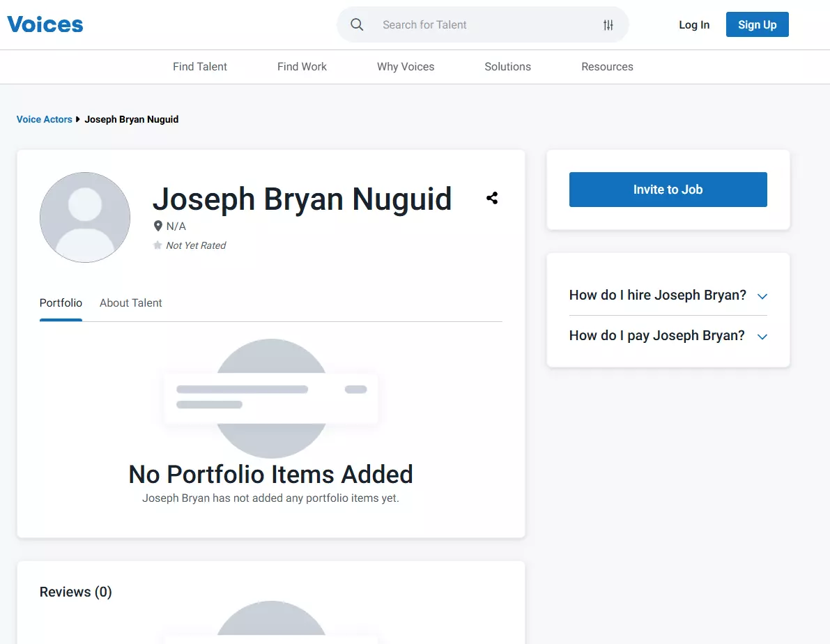Click the Reviews (0) heading
Screen dimensions: 830x644
76,592
